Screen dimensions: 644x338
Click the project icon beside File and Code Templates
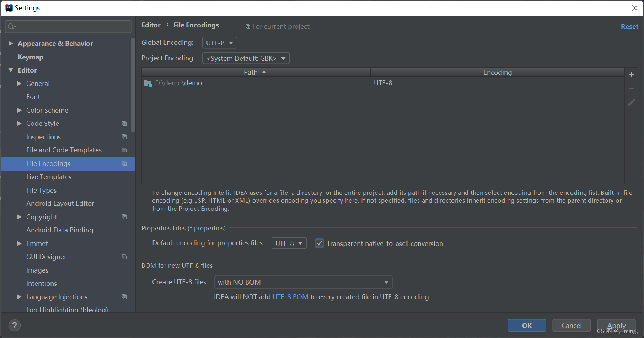tap(124, 150)
